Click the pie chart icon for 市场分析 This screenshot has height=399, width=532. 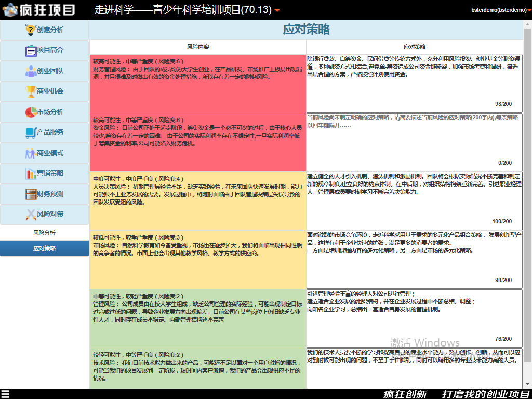point(31,112)
